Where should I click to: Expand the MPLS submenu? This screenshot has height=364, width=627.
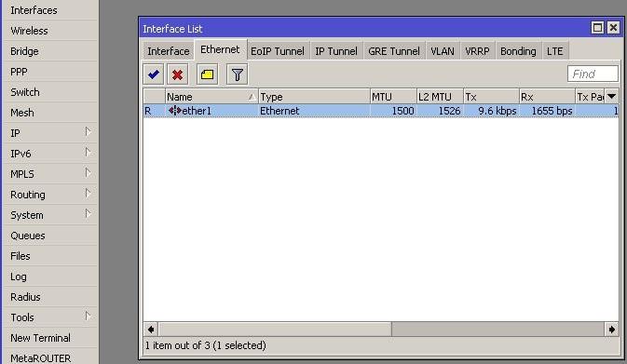88,172
